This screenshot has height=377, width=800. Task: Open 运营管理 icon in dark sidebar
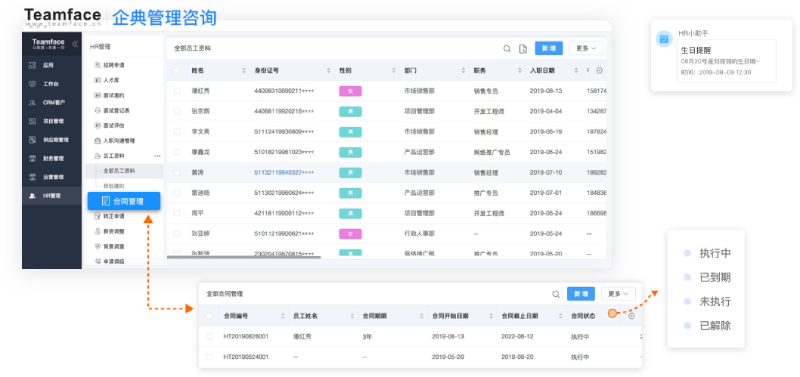(33, 177)
